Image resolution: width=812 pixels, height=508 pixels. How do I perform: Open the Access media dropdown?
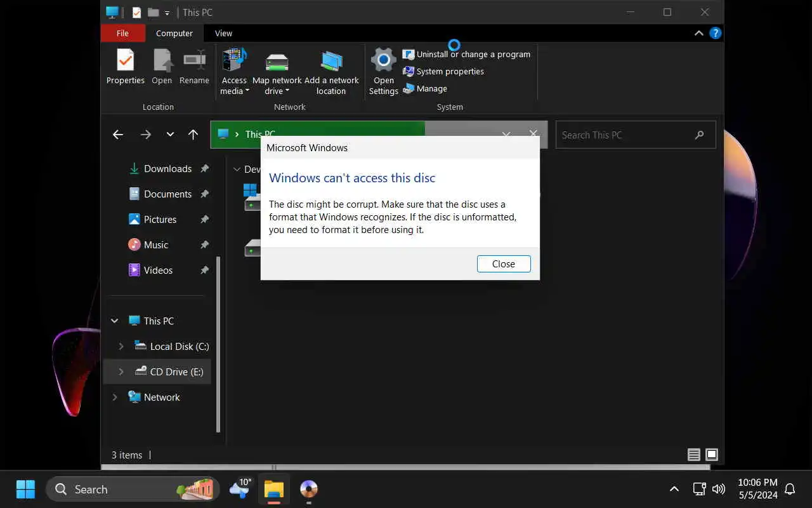234,71
